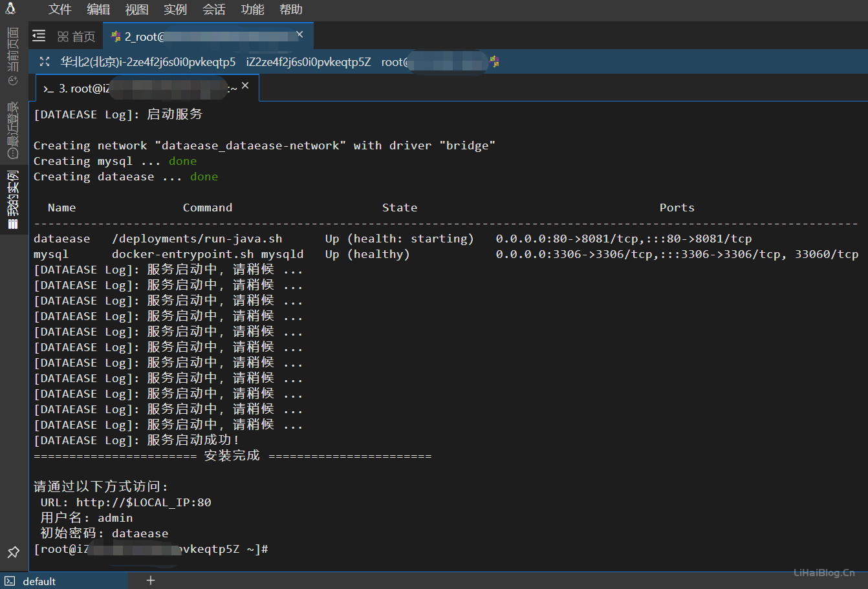Click the dataease container row

tap(393, 239)
